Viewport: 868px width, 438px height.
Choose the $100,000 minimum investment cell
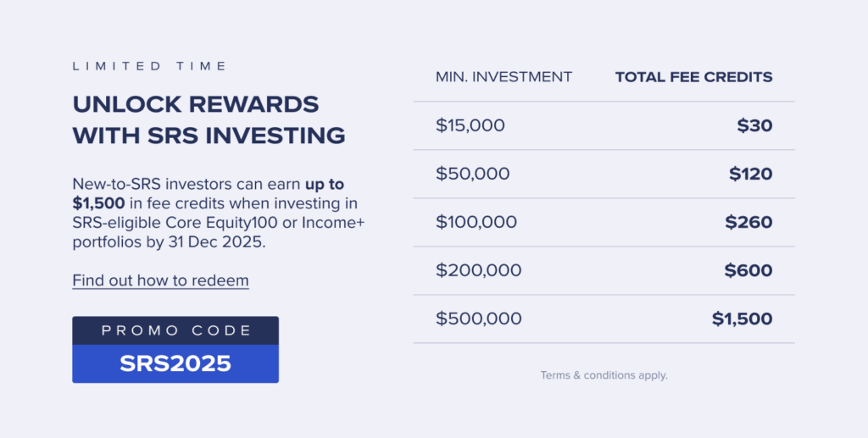tap(476, 222)
